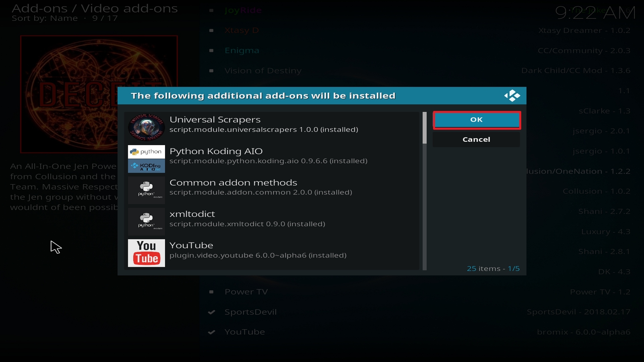Click the dialog list scrollbar

coord(425,191)
